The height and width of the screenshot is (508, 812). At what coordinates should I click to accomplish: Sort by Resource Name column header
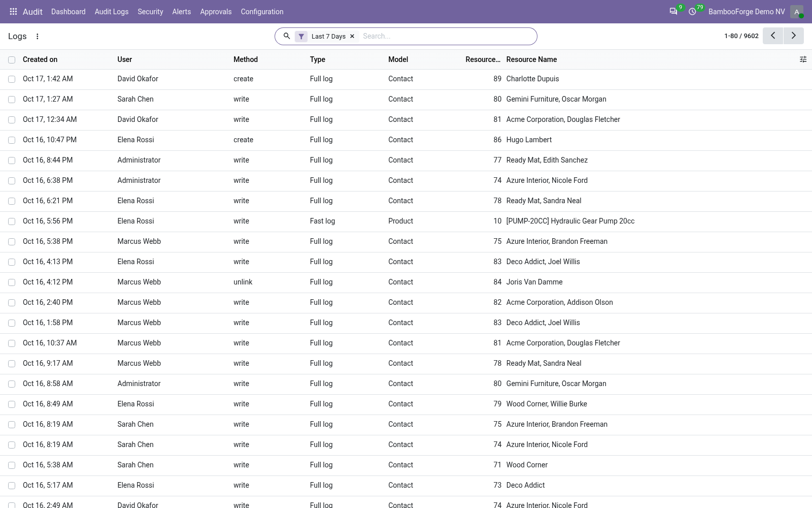(x=531, y=59)
